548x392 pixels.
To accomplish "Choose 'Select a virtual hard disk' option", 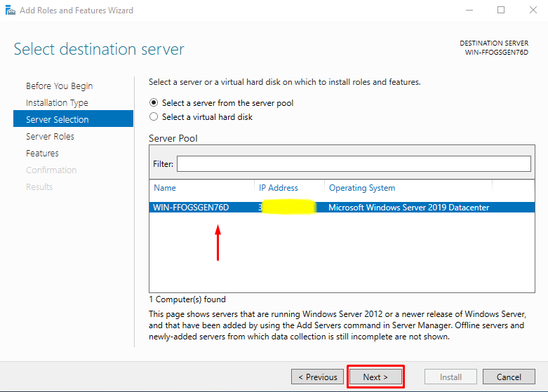I will [x=154, y=117].
